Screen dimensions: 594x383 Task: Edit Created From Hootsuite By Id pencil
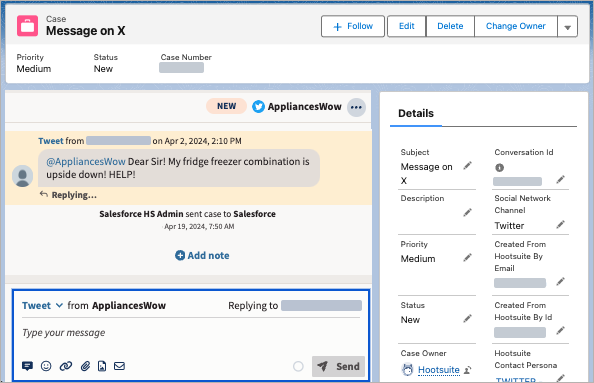(560, 331)
